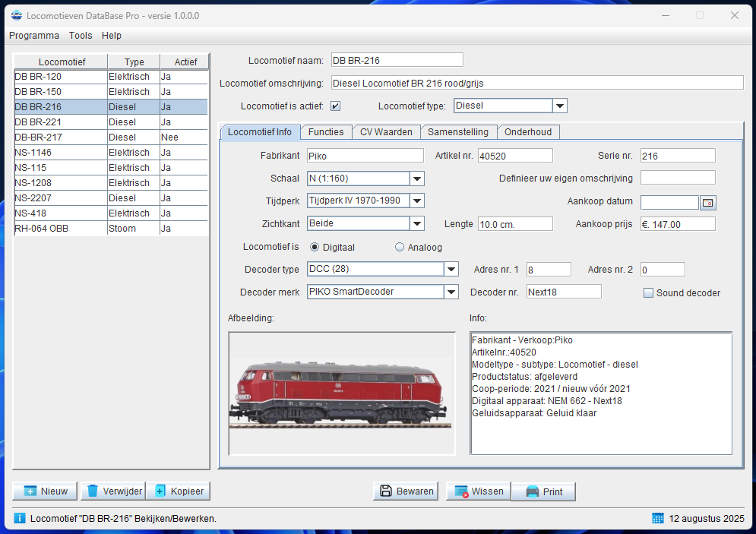
Task: Click the info icon in the status bar
Action: [x=19, y=518]
